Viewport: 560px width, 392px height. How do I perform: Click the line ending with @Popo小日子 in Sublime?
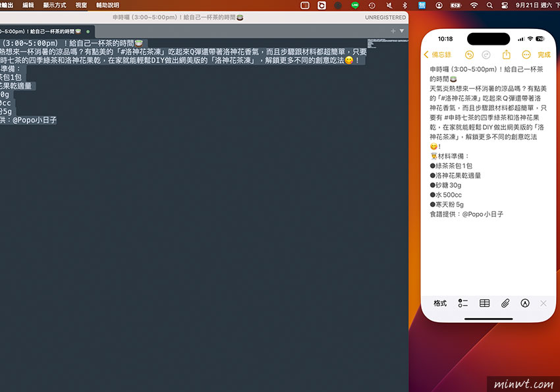[28, 120]
